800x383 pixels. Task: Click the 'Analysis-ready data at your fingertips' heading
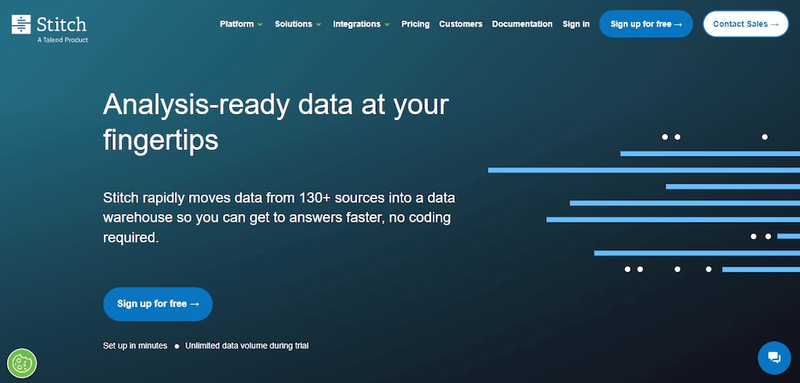(x=276, y=122)
